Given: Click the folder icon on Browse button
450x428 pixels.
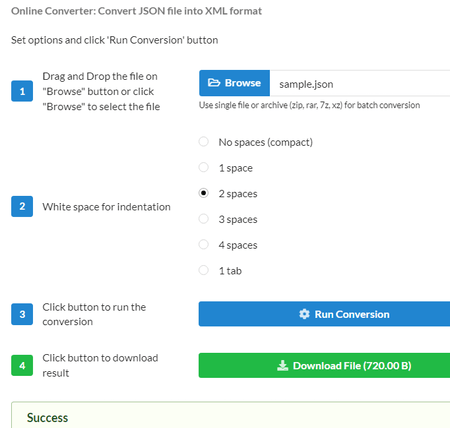Looking at the screenshot, I should [x=214, y=83].
